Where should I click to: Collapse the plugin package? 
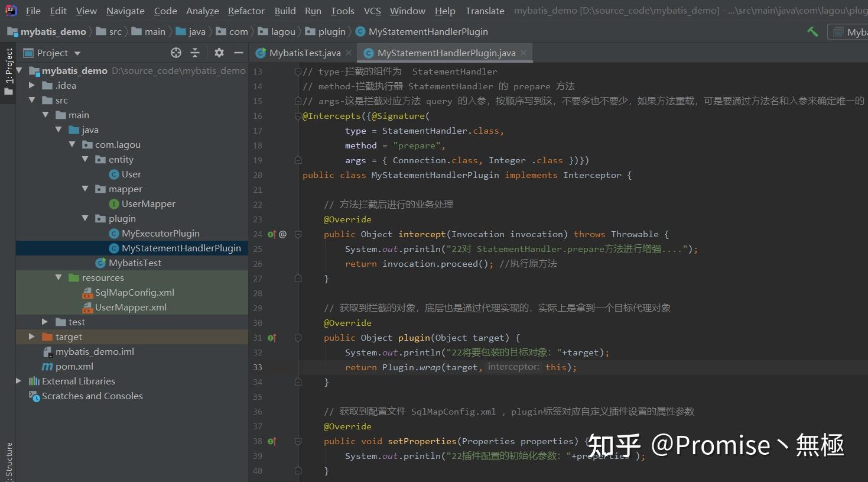tap(85, 218)
